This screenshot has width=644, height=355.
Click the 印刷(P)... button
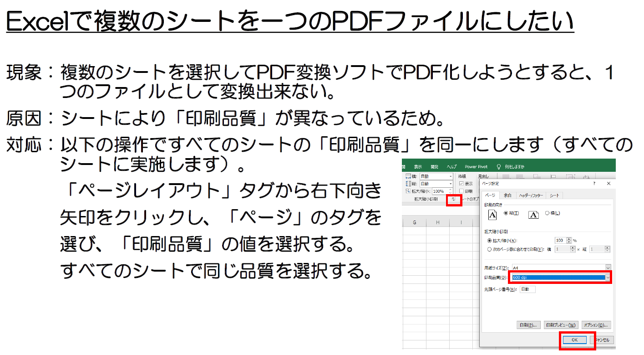coord(528,325)
